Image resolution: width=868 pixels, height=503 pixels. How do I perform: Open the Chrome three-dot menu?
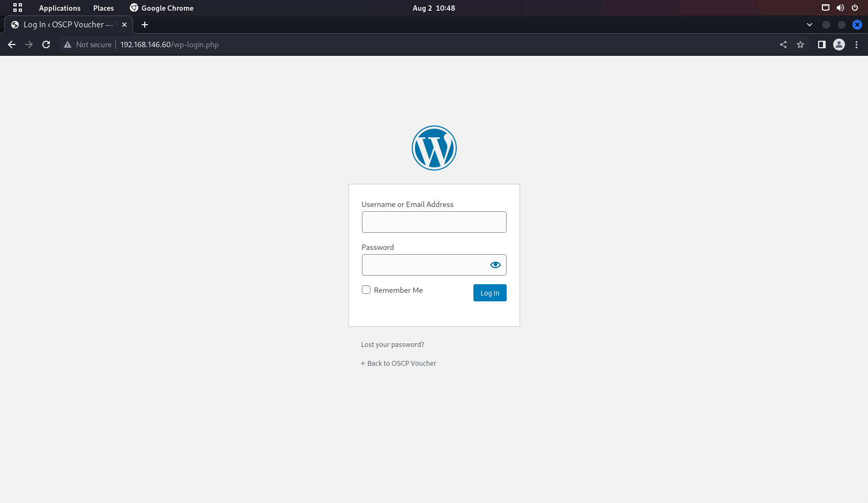point(856,45)
